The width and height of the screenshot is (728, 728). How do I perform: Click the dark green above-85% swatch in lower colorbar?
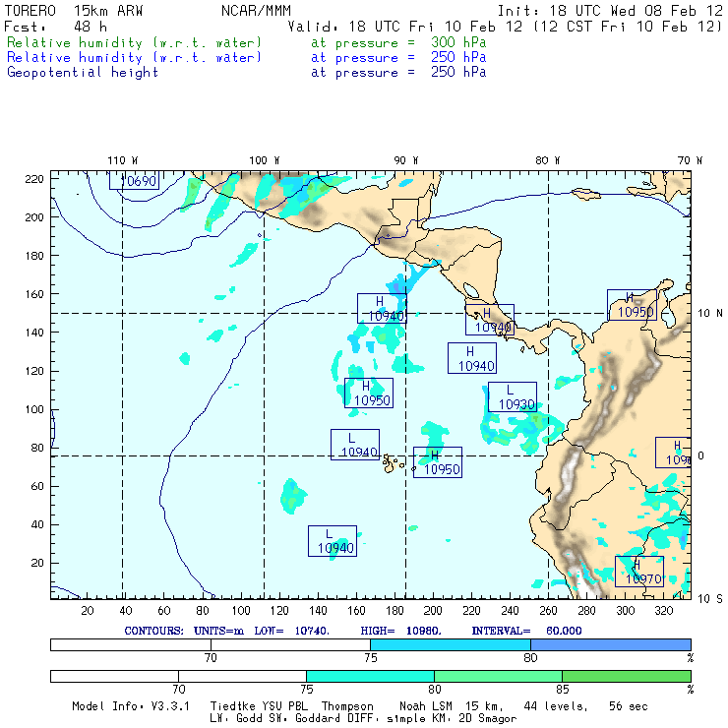tap(627, 677)
